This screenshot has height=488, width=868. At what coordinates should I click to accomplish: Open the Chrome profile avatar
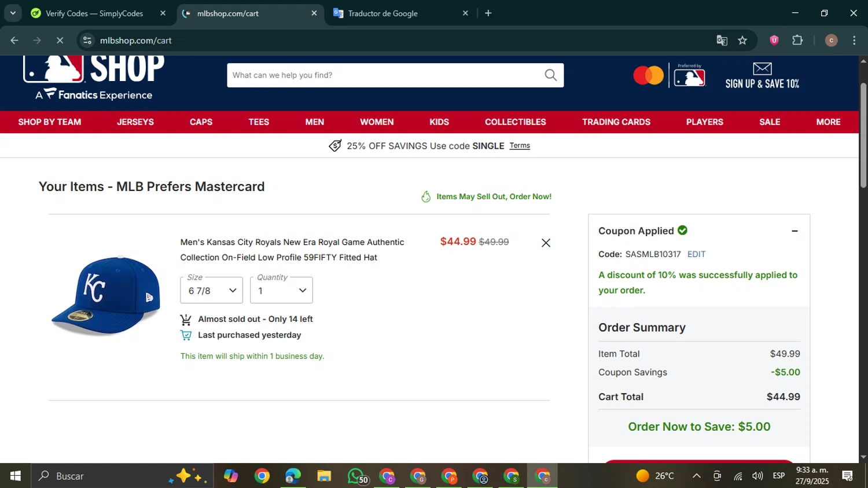coord(831,41)
